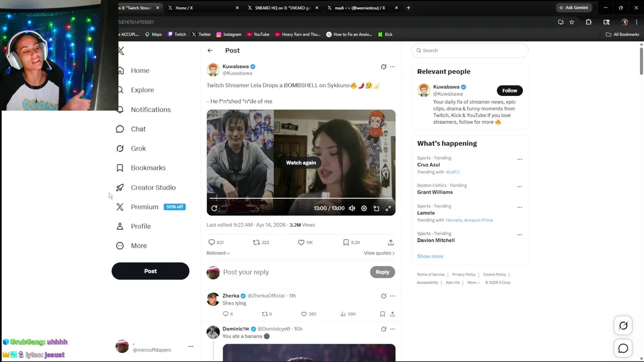Viewport: 644px width, 362px height.
Task: Open the More menu in sidebar
Action: (131, 246)
